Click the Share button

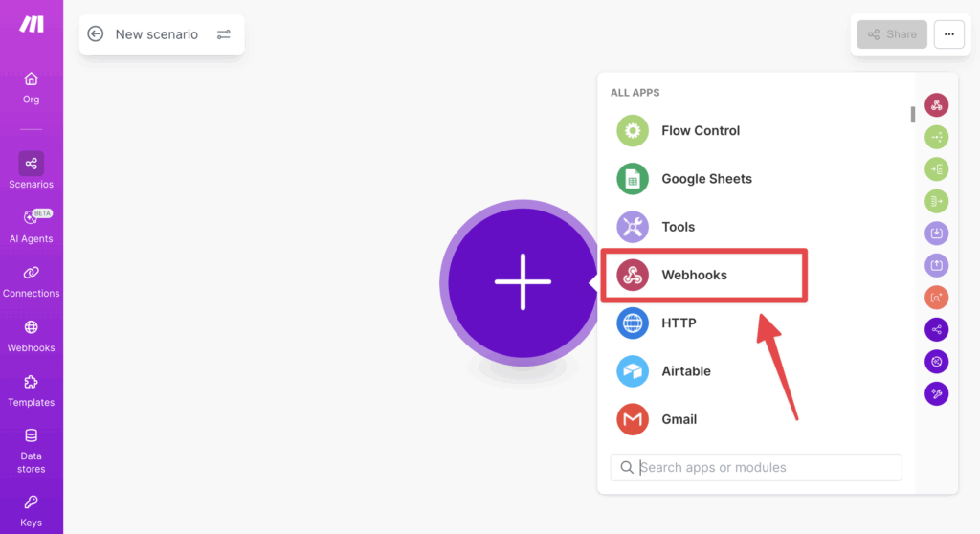point(892,34)
